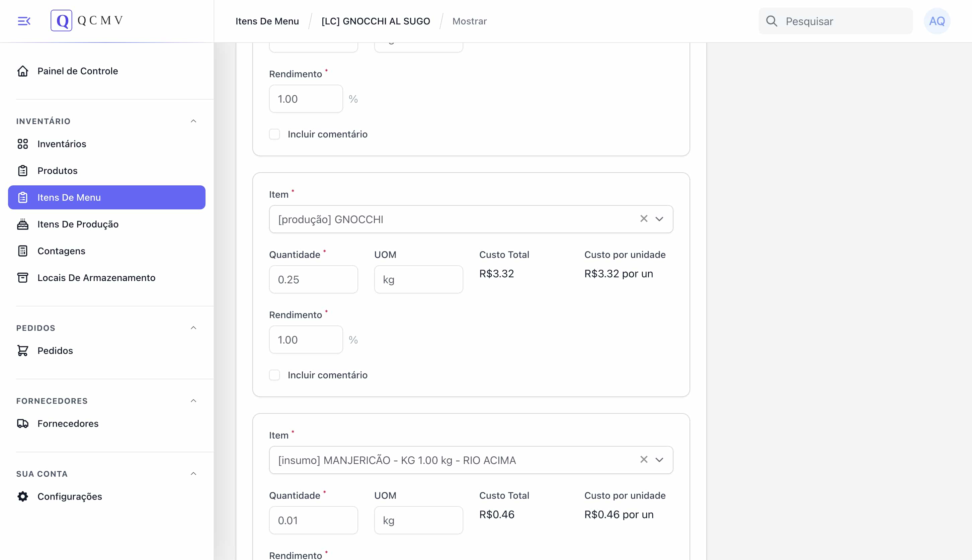Click the MANJERICÃO UOM kg field
This screenshot has width=972, height=560.
[418, 520]
